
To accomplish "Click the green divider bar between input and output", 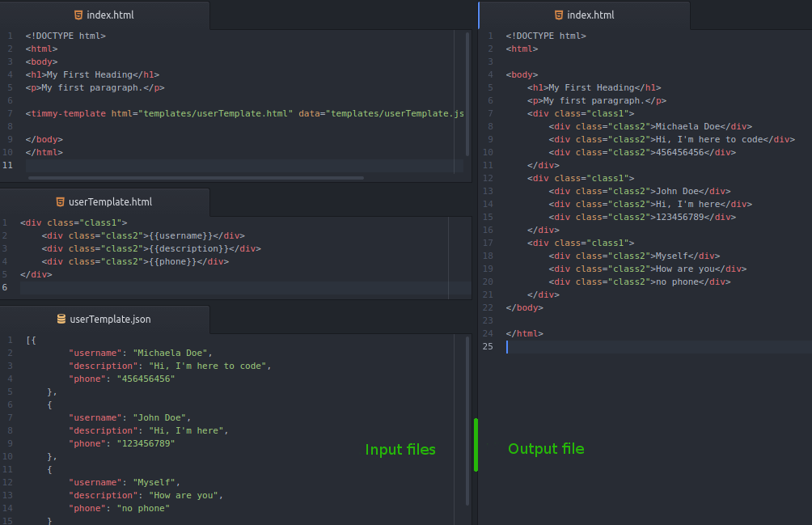I will [476, 444].
